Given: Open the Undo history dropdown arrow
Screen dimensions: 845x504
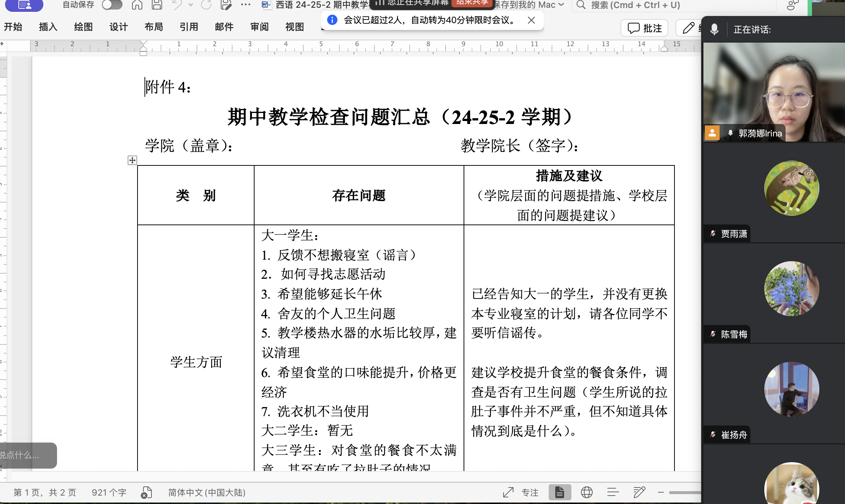Looking at the screenshot, I should 190,5.
